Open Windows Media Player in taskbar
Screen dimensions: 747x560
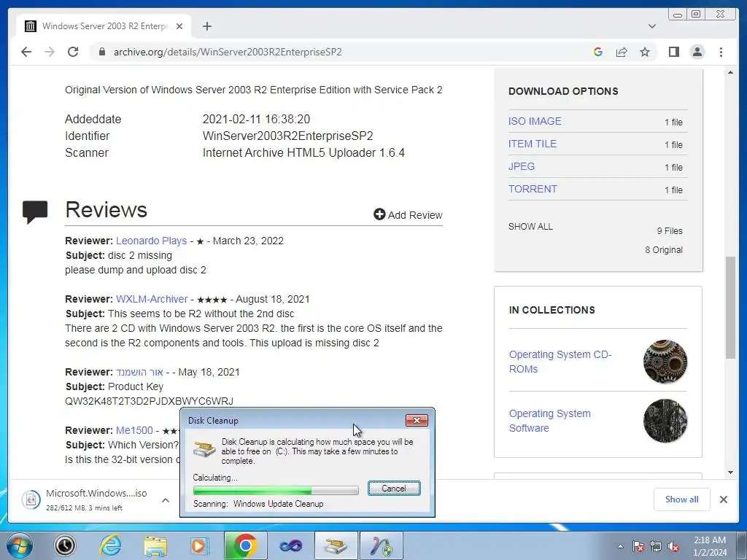point(200,545)
